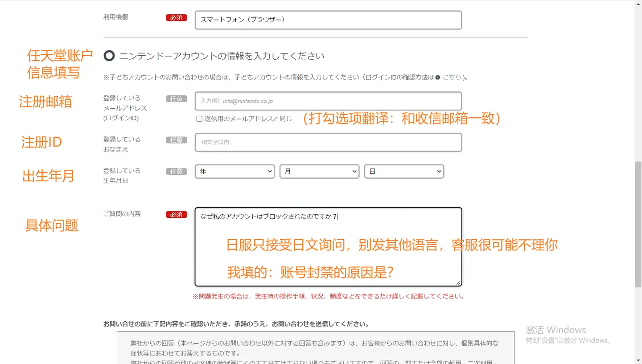642x364 pixels.
Task: Open the こちら login ID help link
Action: click(x=452, y=77)
